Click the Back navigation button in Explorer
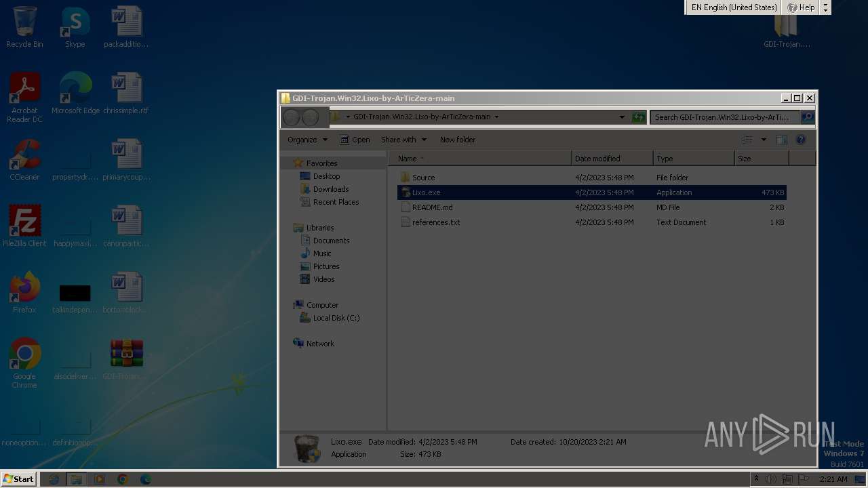 coord(292,117)
